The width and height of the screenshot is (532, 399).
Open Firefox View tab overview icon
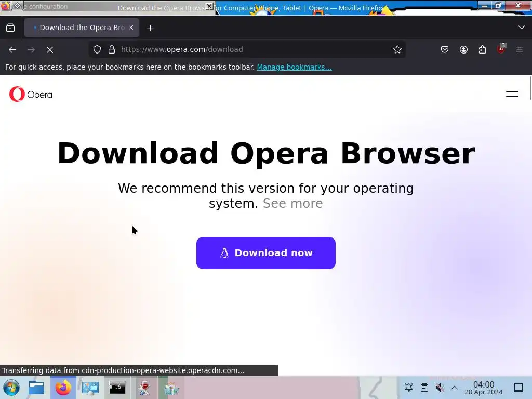(x=10, y=28)
